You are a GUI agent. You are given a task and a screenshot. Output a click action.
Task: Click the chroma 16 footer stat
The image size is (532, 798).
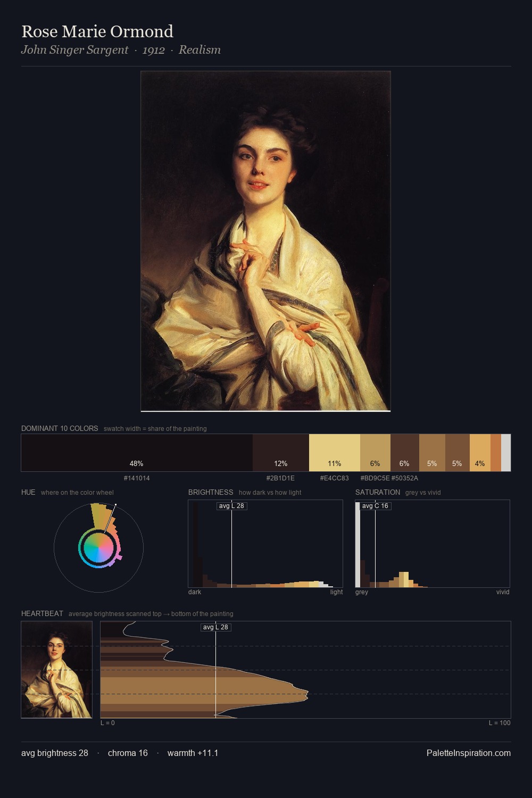point(128,753)
